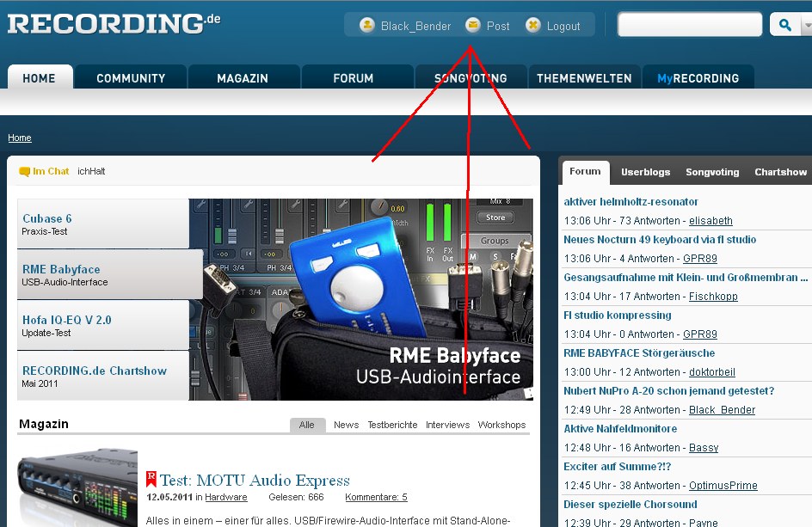Screen dimensions: 812x527
Task: Click the Hardware category link
Action: click(226, 497)
